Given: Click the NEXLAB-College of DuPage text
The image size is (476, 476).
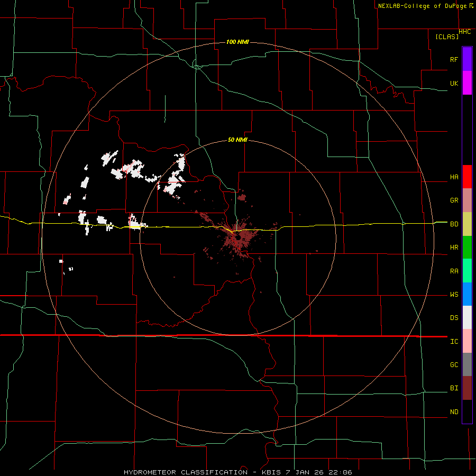Looking at the screenshot, I should (x=423, y=6).
